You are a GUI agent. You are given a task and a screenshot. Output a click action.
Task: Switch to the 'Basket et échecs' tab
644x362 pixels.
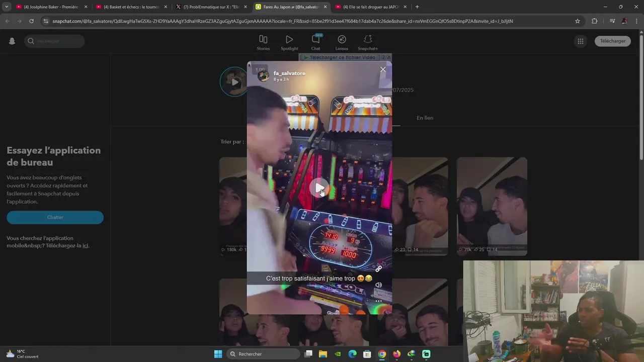point(131,7)
